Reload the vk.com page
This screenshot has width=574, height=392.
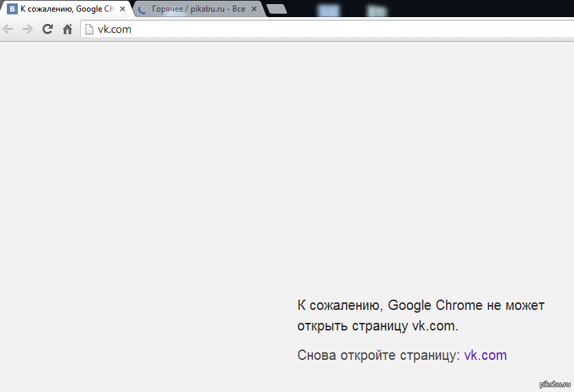point(47,29)
